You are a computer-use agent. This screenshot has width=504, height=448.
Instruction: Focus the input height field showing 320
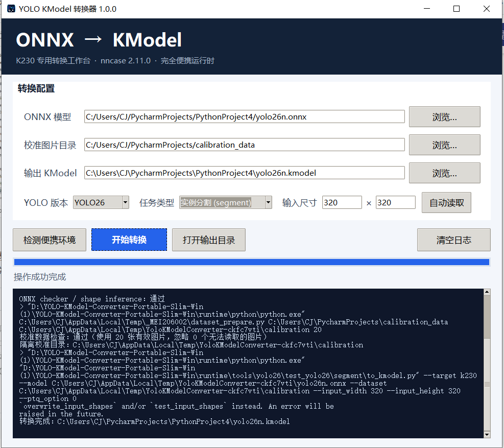pos(396,203)
